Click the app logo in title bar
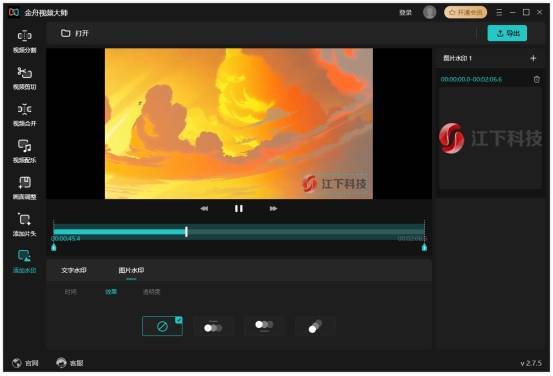Screen dimensions: 553x376 [x=14, y=12]
